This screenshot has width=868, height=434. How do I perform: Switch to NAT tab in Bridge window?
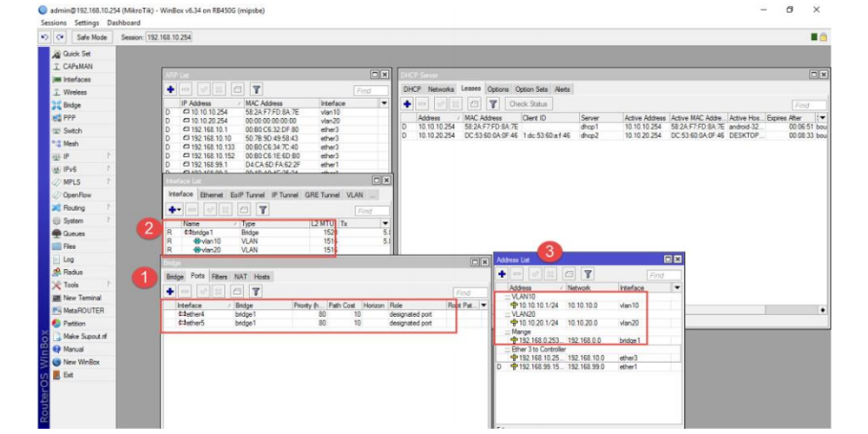240,276
